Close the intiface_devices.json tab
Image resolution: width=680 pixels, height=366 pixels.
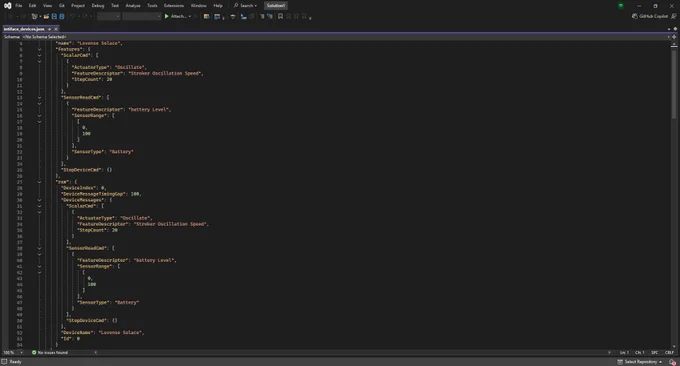(56, 29)
